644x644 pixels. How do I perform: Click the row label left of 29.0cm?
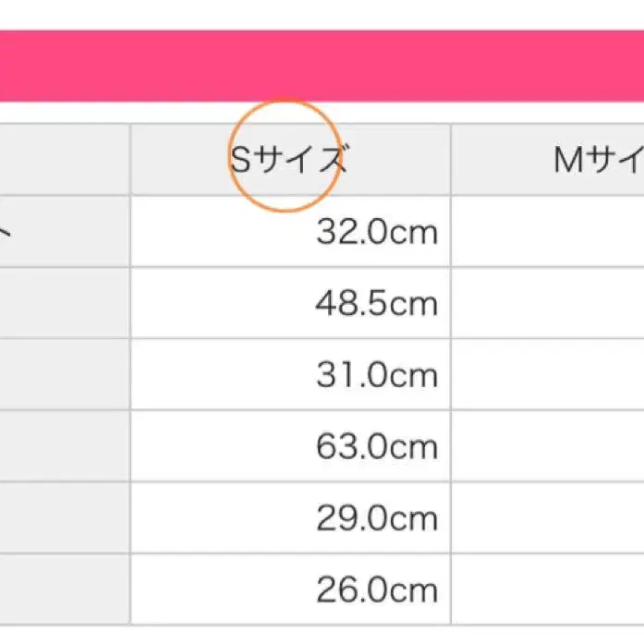point(64,518)
